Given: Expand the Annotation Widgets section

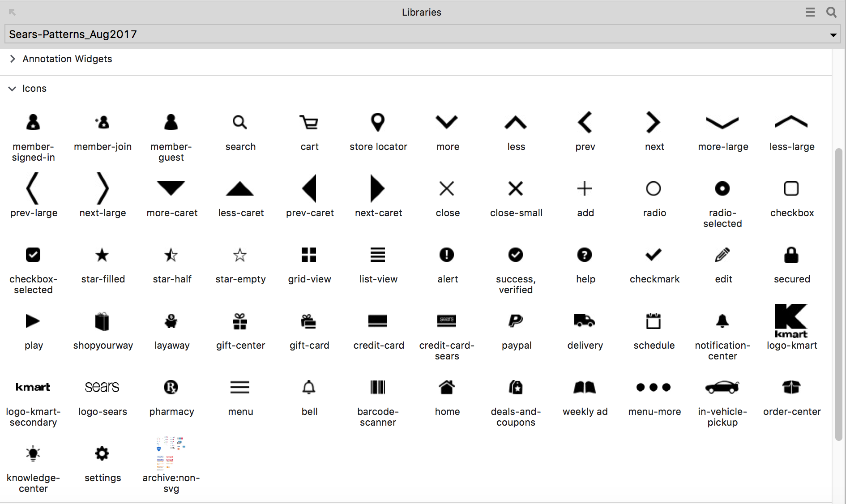Looking at the screenshot, I should pyautogui.click(x=13, y=59).
